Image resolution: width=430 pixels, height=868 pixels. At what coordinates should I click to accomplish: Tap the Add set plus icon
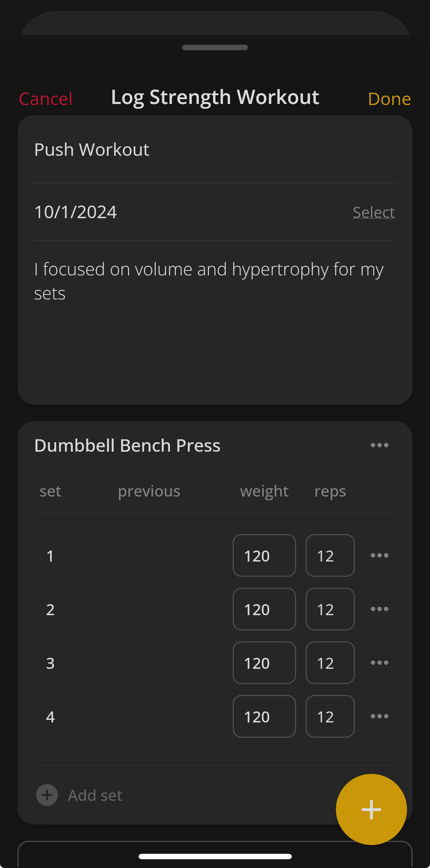(x=47, y=795)
